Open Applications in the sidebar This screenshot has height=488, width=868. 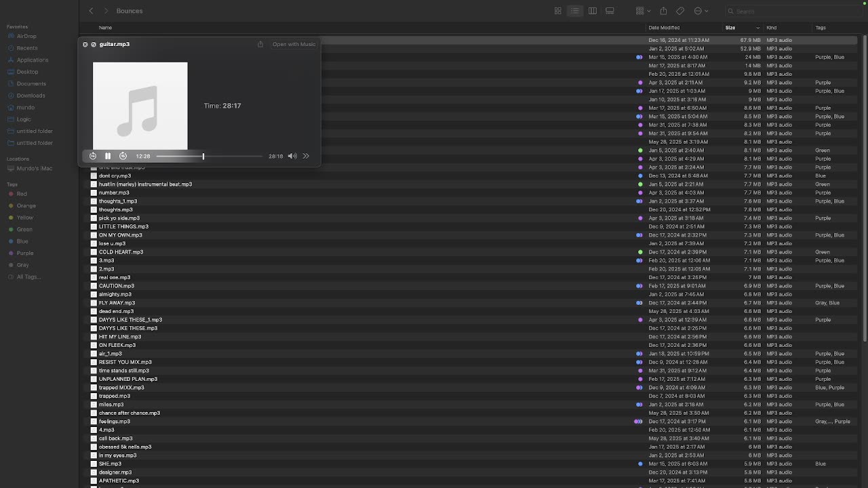point(33,60)
